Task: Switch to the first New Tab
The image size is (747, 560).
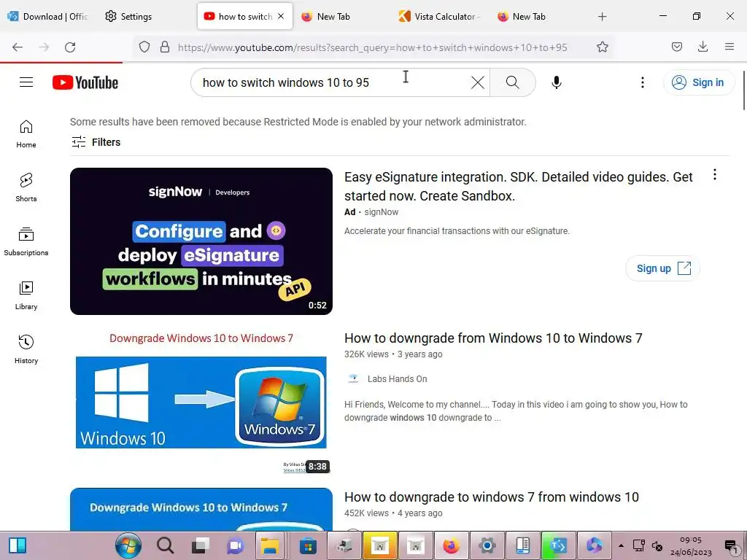Action: pyautogui.click(x=333, y=16)
